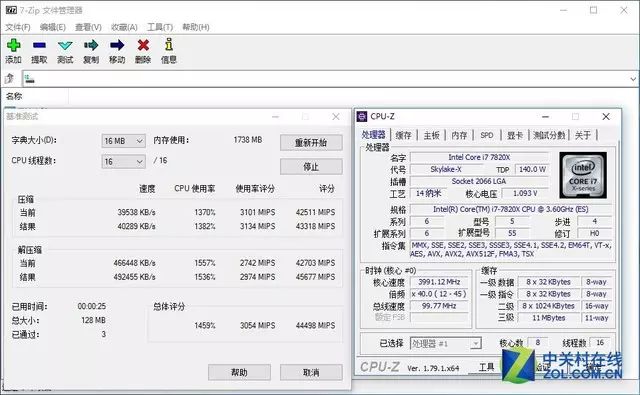Close the CPU-Z window

606,117
